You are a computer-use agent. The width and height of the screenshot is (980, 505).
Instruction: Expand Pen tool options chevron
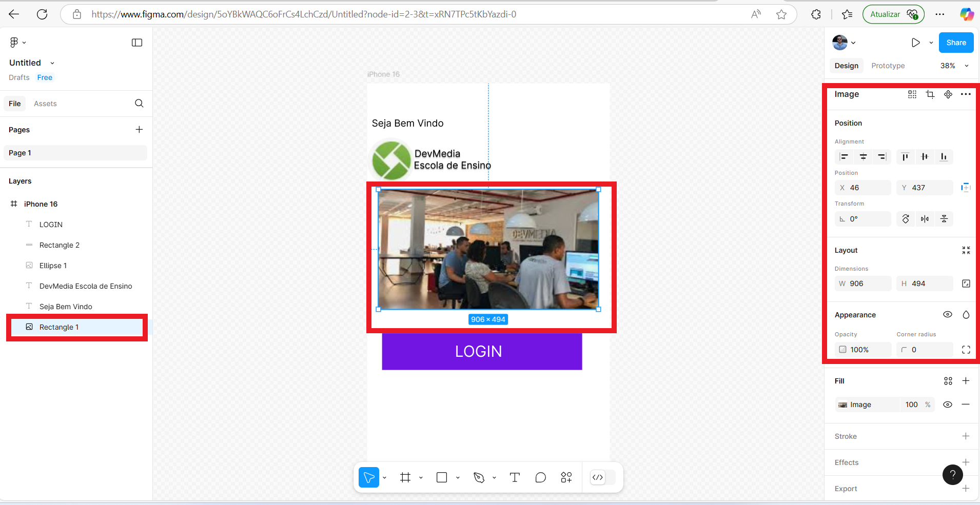(494, 477)
